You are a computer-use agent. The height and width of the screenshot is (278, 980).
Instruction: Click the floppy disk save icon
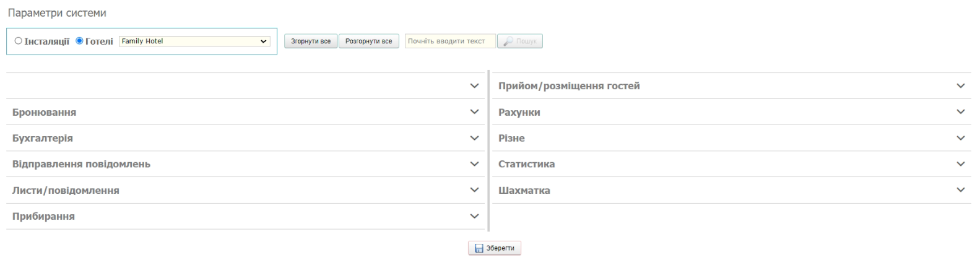pos(479,248)
